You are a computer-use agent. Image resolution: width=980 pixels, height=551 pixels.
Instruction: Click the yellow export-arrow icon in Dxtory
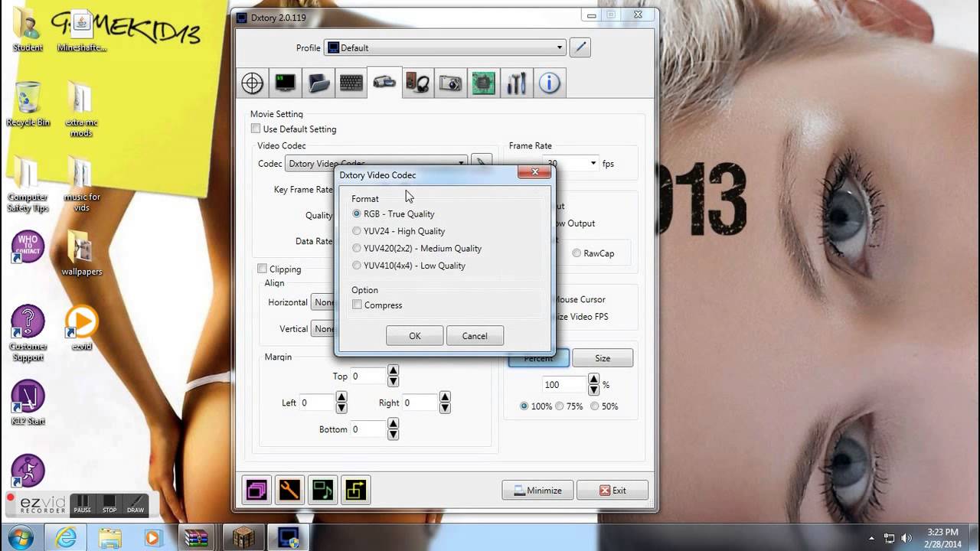[356, 490]
